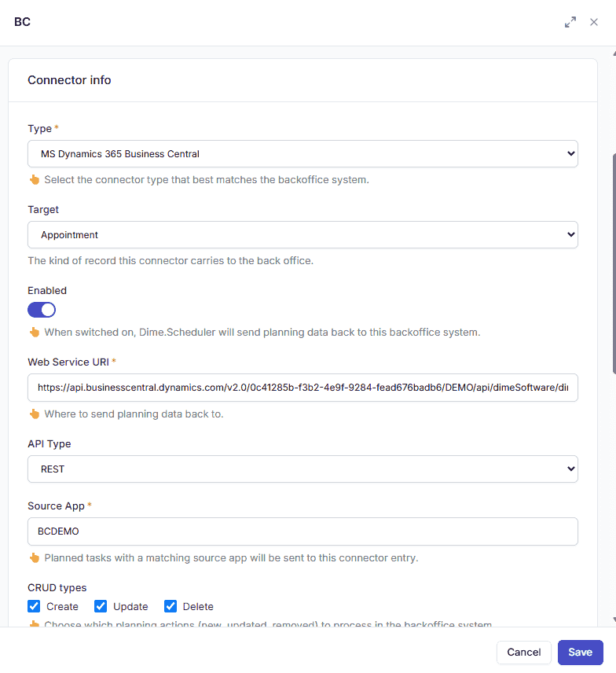
Task: Click the 'Create' checkbox label
Action: (62, 606)
